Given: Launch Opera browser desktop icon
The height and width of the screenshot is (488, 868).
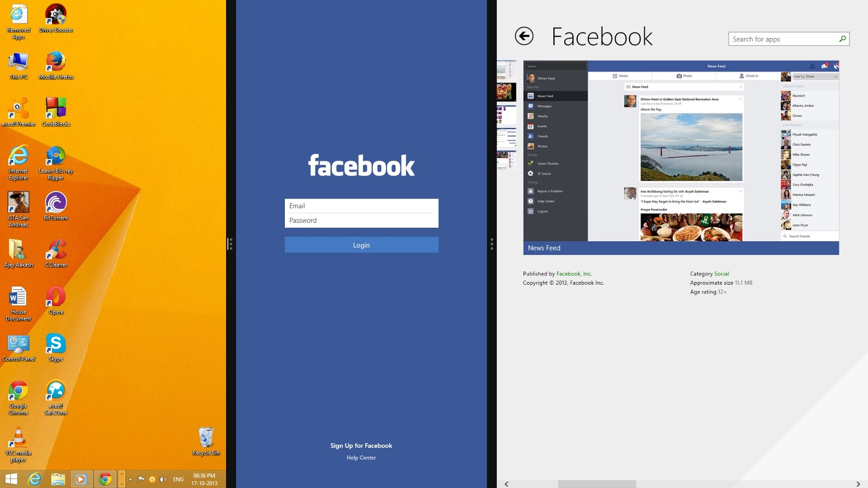Looking at the screenshot, I should tap(56, 300).
